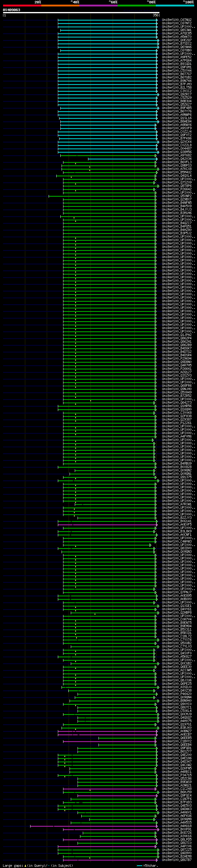197x868 pixels.
Task: Select label UniRef100_Q0CGB2
Action: [176, 663]
